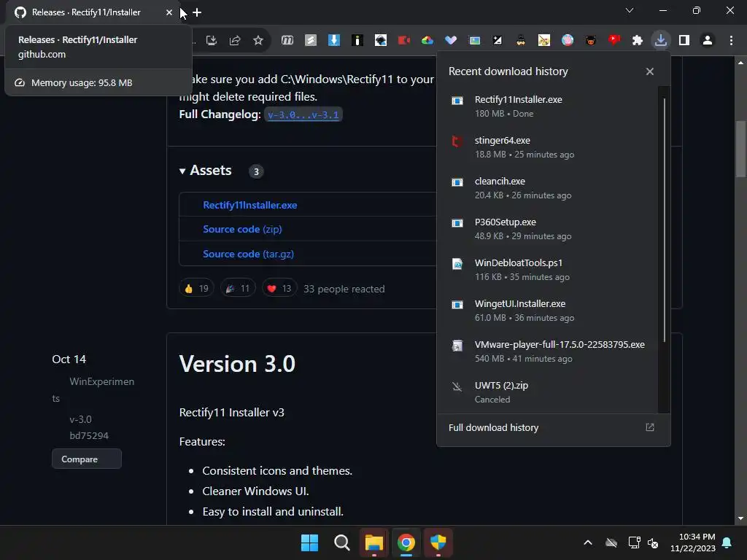Download Source code (zip)
747x560 pixels.
click(242, 229)
